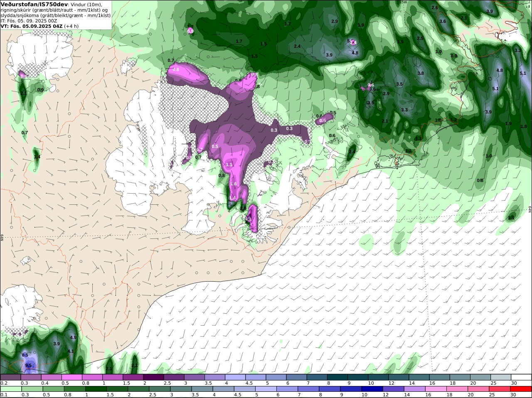Image resolution: width=532 pixels, height=398 pixels.
Task: Pick the darkest green rain swatch between 1 and 1.5
Action: (96, 389)
